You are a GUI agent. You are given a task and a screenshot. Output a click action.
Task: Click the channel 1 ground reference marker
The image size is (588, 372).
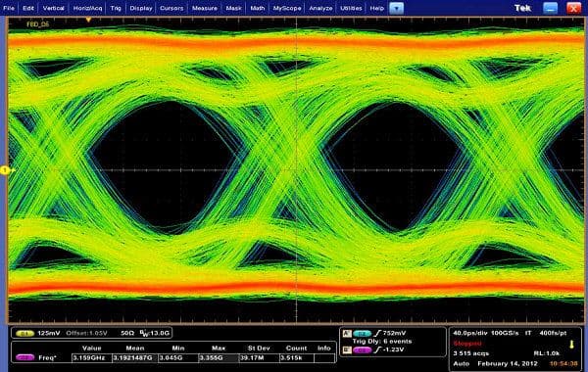coord(5,170)
